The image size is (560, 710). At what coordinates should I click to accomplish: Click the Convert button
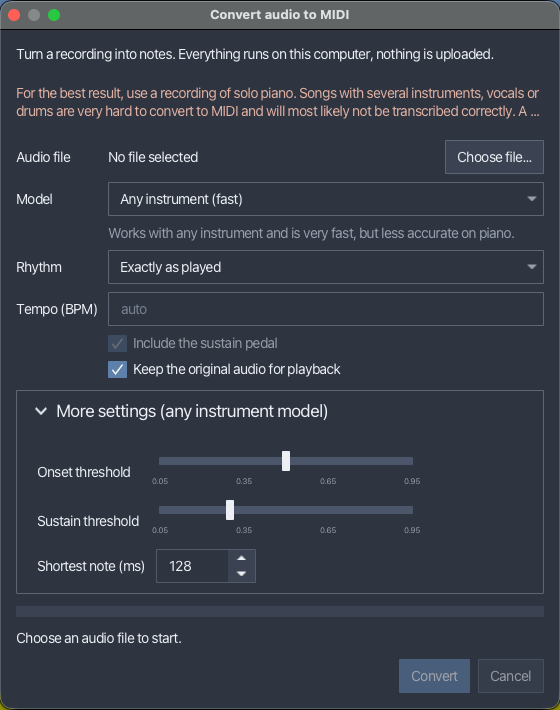click(x=434, y=676)
